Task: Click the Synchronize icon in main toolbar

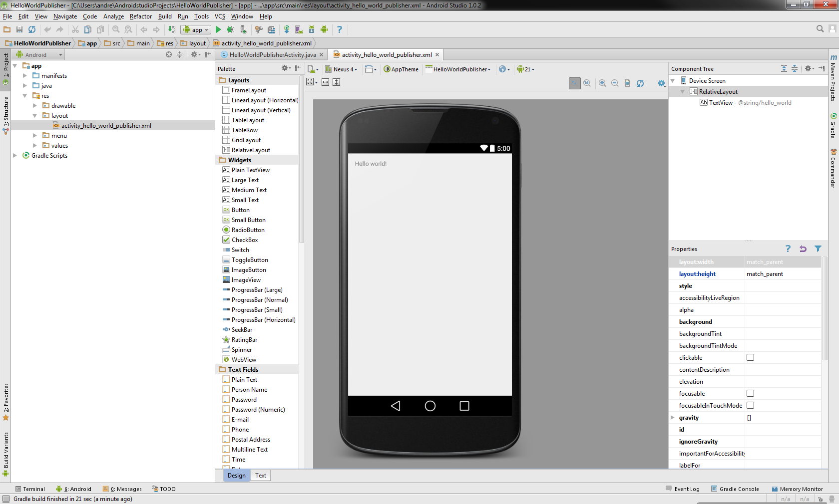Action: [32, 29]
